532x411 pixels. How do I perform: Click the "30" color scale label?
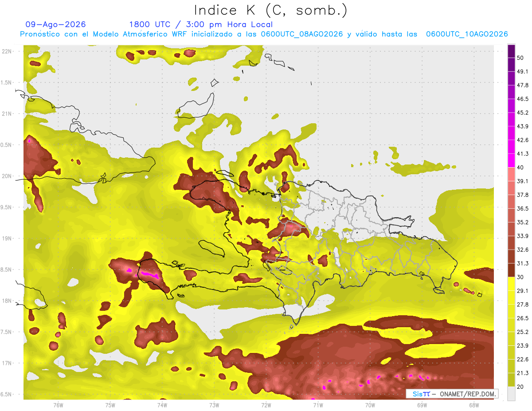pos(520,278)
